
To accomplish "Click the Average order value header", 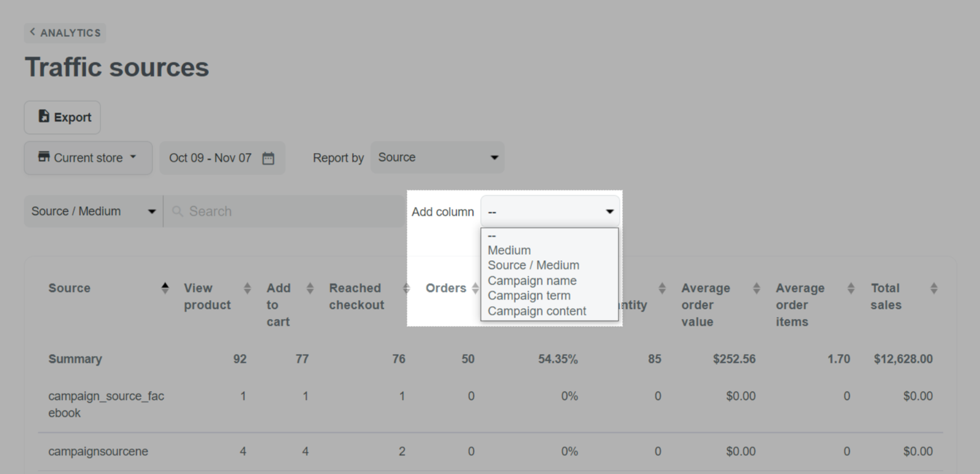I will (706, 305).
